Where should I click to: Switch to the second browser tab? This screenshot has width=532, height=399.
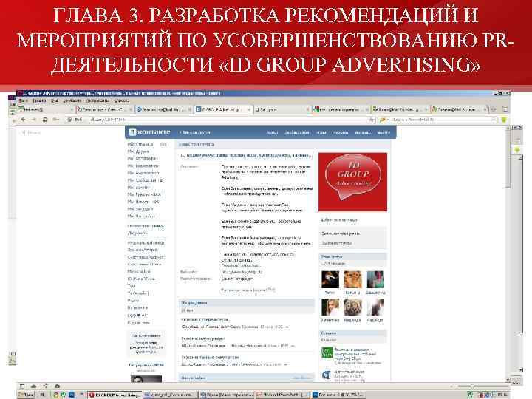(x=104, y=109)
